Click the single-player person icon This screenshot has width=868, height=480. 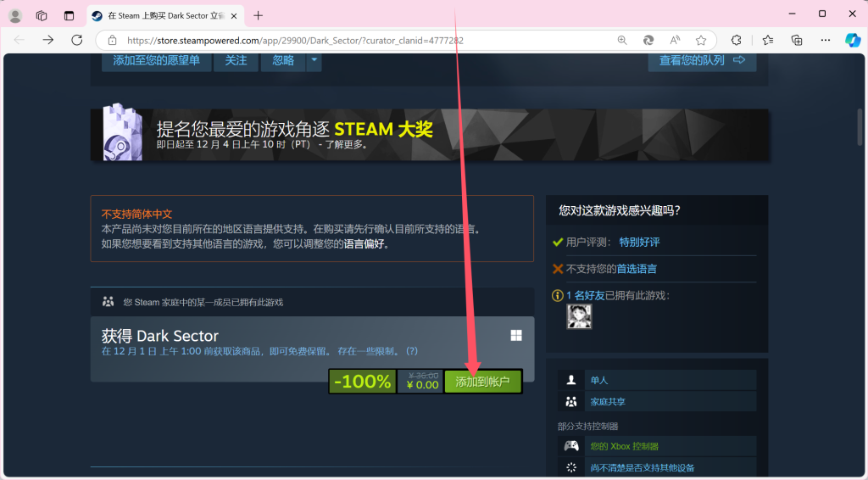tap(571, 380)
